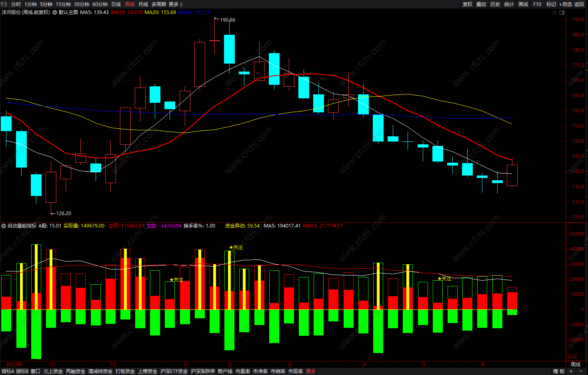Select the 北上资金 indicator tab

[53, 371]
